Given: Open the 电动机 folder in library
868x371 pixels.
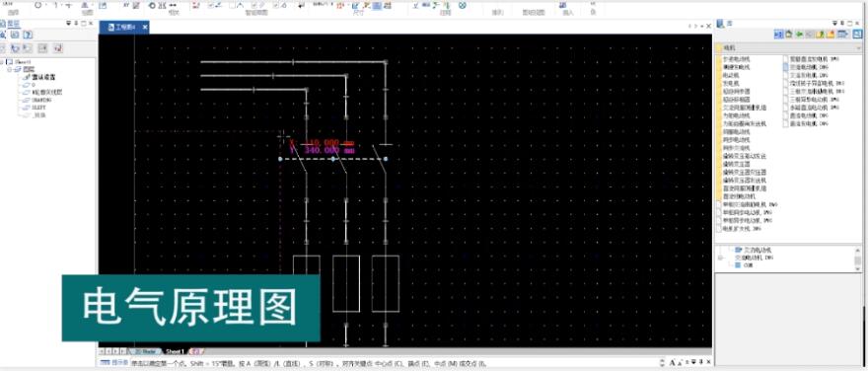Looking at the screenshot, I should [731, 74].
